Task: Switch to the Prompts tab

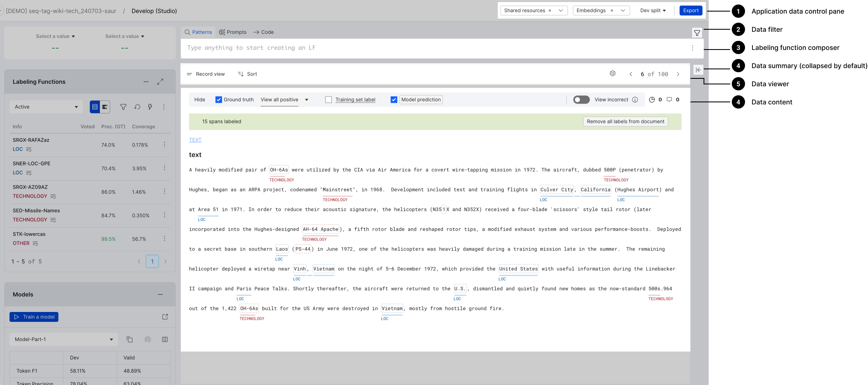Action: 233,32
